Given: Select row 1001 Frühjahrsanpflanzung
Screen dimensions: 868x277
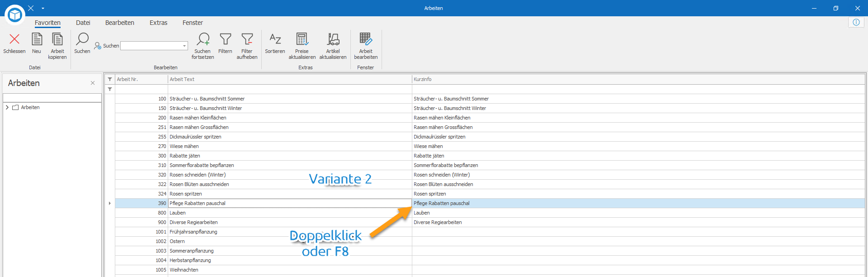Looking at the screenshot, I should [490, 232].
